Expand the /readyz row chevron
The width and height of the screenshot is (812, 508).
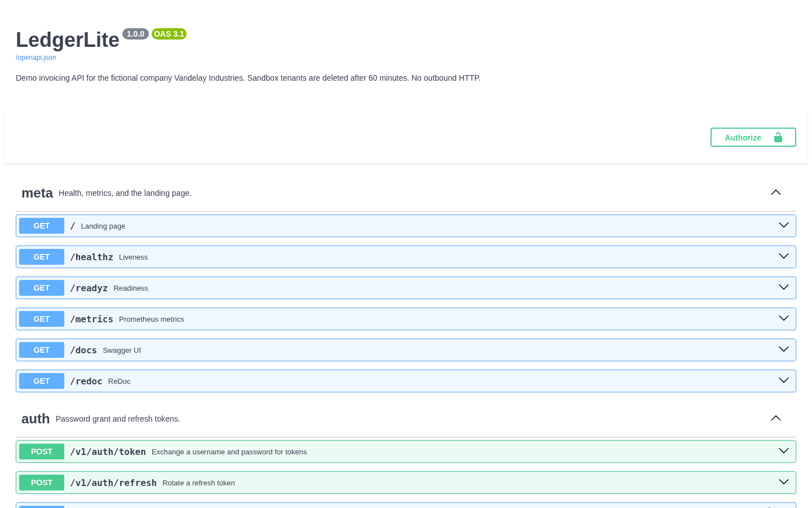tap(784, 287)
